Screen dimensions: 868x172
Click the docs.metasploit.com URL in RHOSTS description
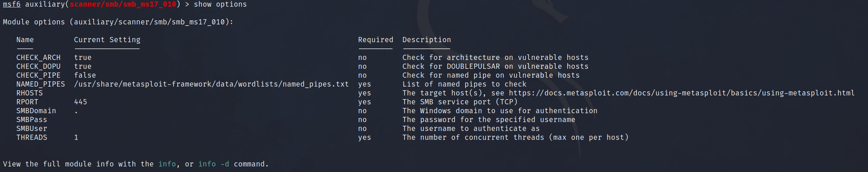coord(682,93)
